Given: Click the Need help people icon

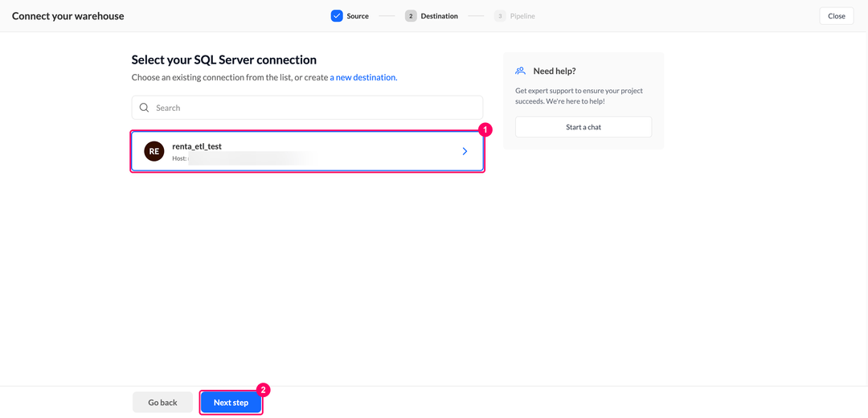Looking at the screenshot, I should point(520,71).
